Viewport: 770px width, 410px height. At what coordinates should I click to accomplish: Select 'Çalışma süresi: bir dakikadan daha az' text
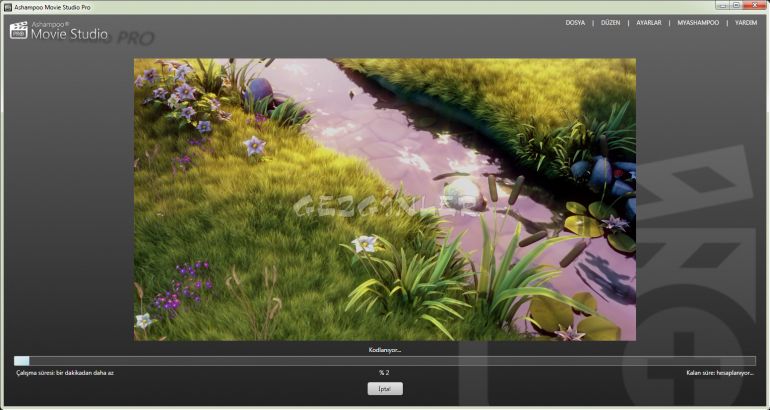[x=65, y=373]
